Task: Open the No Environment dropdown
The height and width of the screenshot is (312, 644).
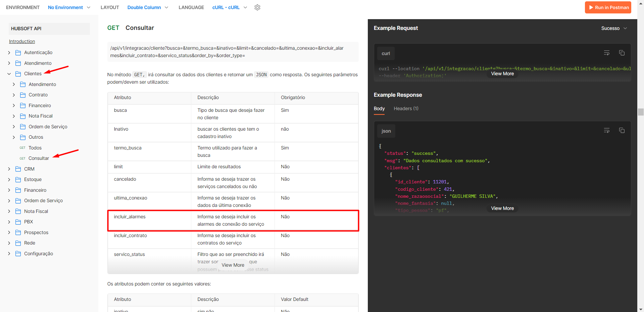Action: [x=69, y=7]
